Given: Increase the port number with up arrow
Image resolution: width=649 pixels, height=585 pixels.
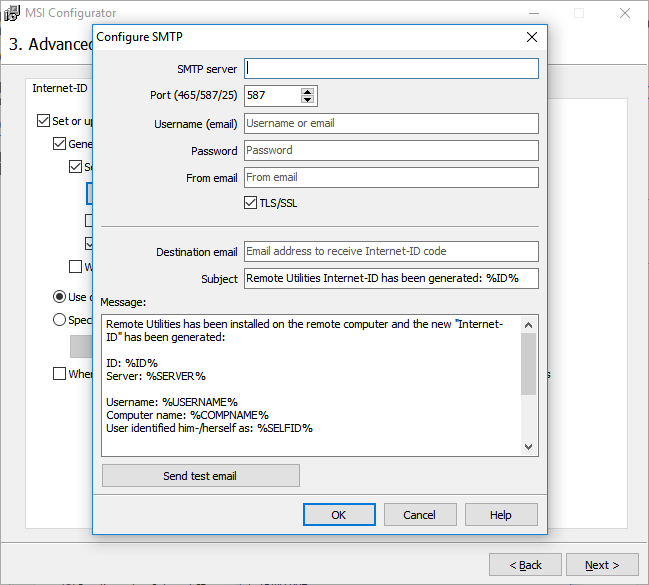Looking at the screenshot, I should 307,91.
